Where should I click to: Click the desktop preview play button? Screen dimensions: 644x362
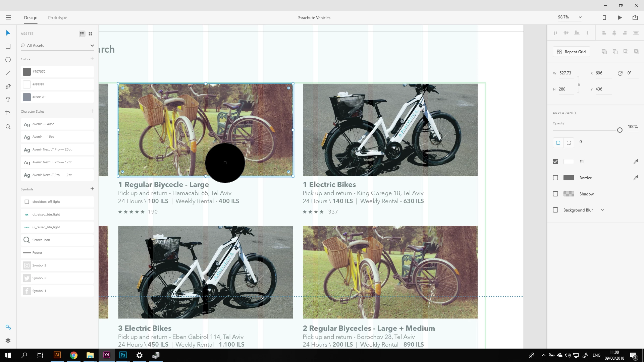(x=620, y=17)
